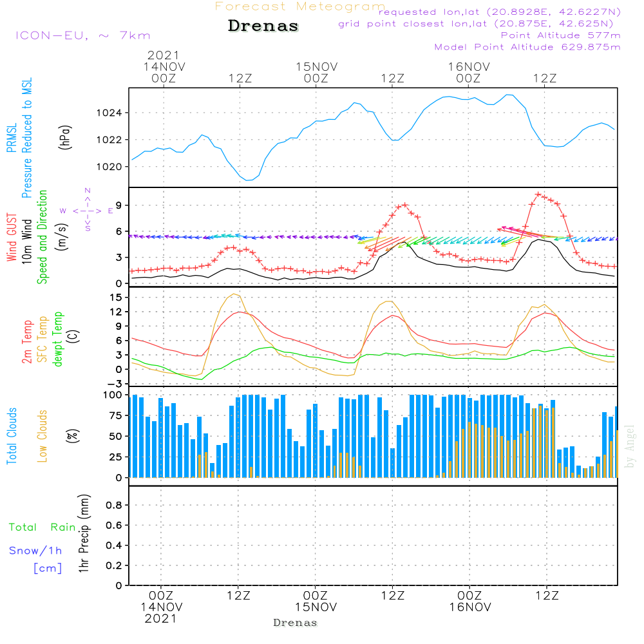Click the '15NOV 00Z' label on top axis
Viewport: 644px width, 644px height.
click(x=316, y=72)
